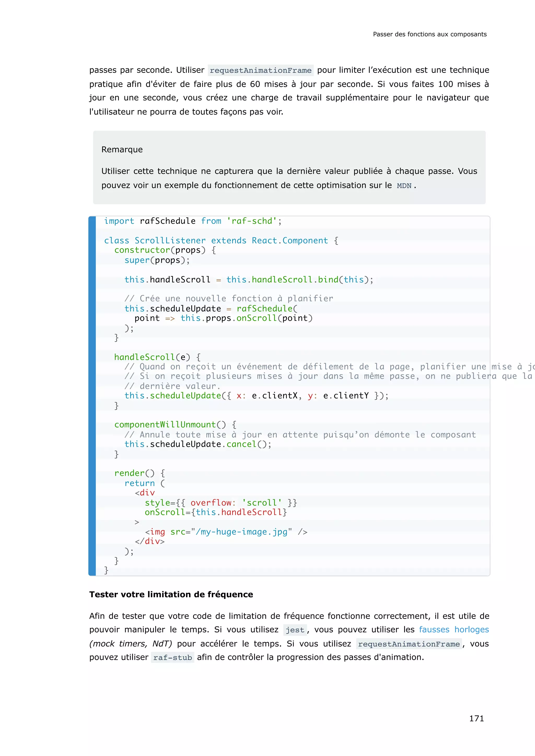Click the 'handleScroll(e) {' code line
The height and width of the screenshot is (756, 535).
coord(157,357)
